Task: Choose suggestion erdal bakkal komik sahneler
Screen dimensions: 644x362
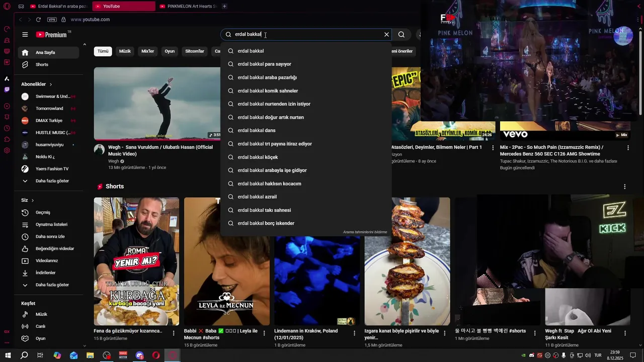Action: (x=306, y=90)
